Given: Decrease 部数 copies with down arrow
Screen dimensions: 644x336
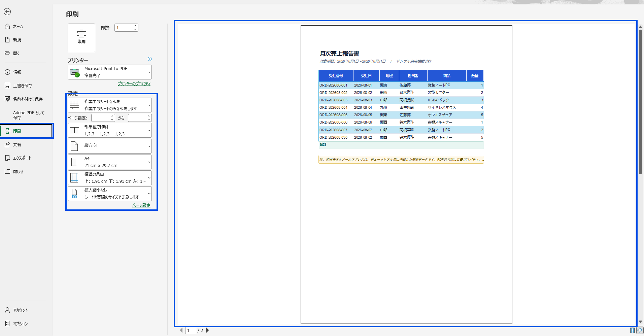Looking at the screenshot, I should pos(135,30).
